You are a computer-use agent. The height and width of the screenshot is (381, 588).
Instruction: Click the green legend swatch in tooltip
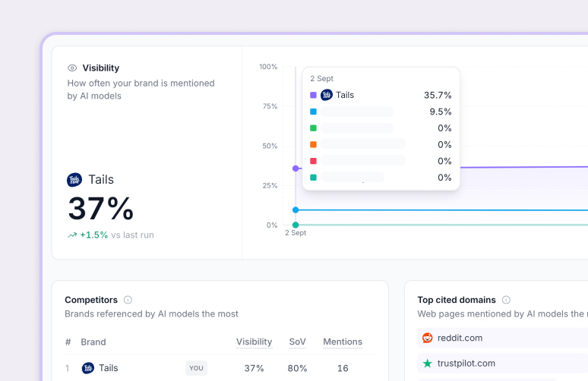pos(314,128)
